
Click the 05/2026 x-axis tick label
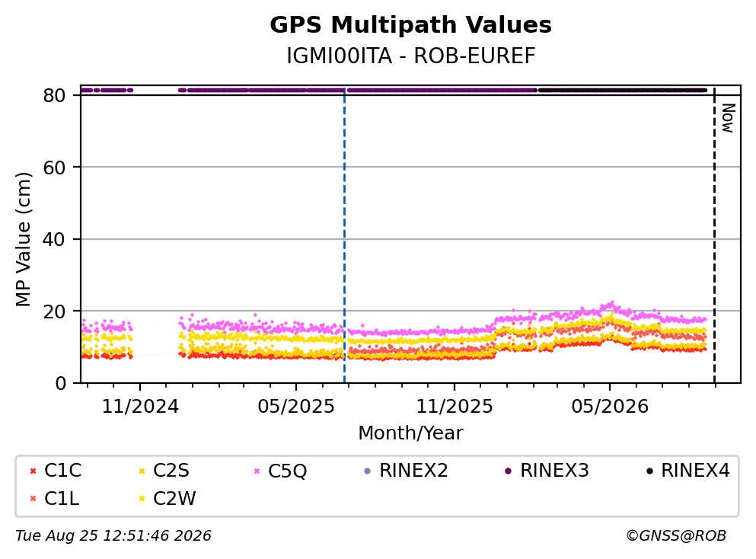(610, 407)
